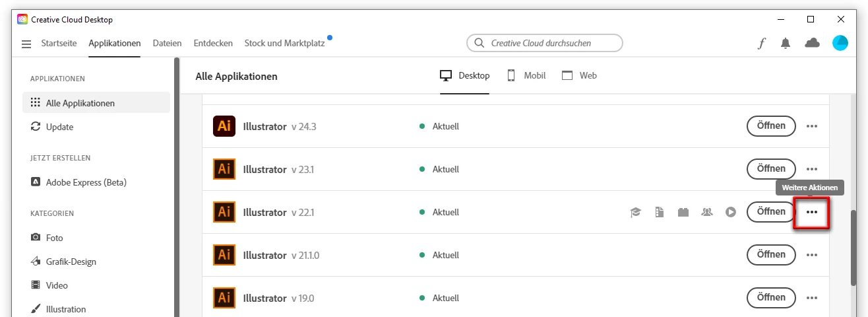
Task: Click the camera icon next to Foto
Action: 36,238
